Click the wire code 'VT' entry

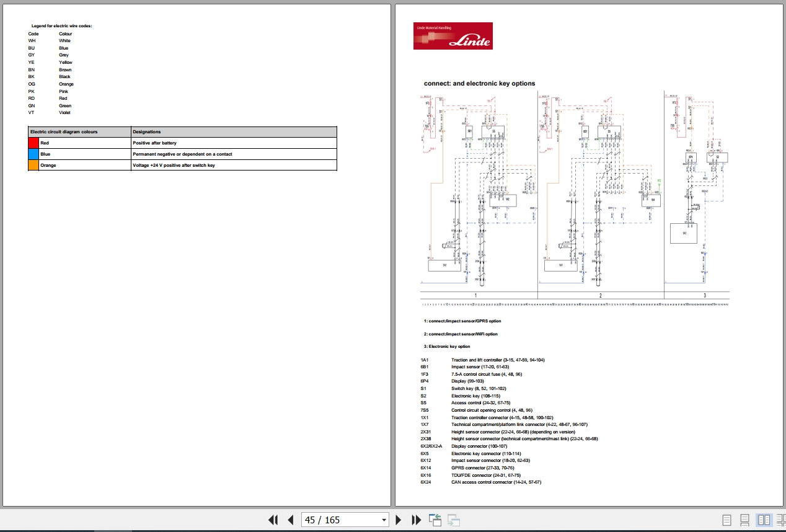[32, 113]
